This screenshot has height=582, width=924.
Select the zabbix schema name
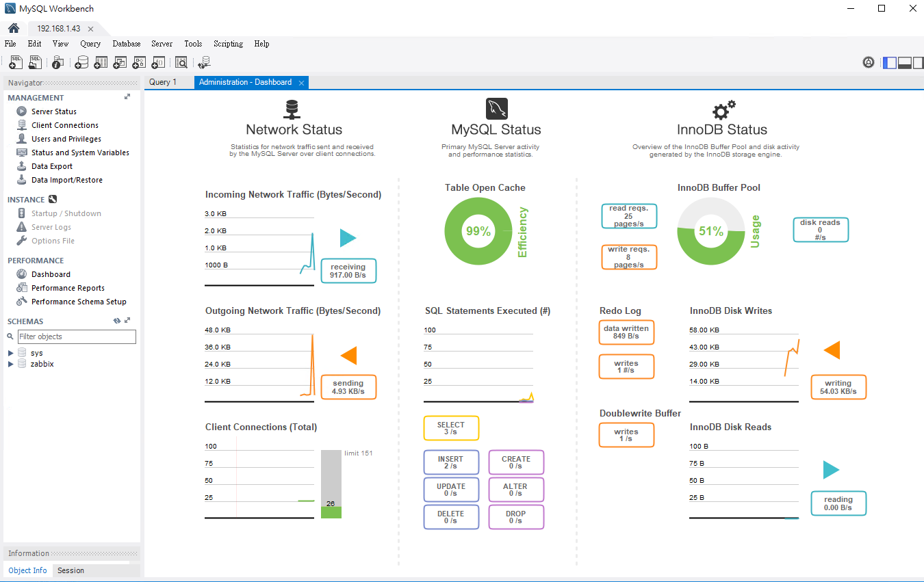(x=42, y=365)
